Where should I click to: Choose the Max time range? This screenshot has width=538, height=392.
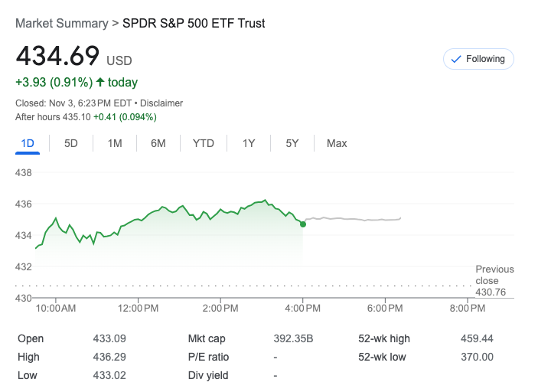tap(337, 143)
